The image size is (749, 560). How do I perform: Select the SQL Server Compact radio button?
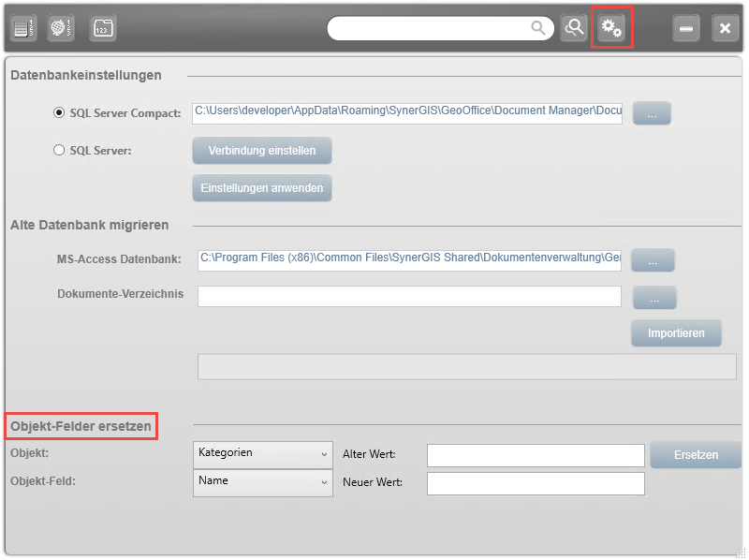tap(59, 113)
